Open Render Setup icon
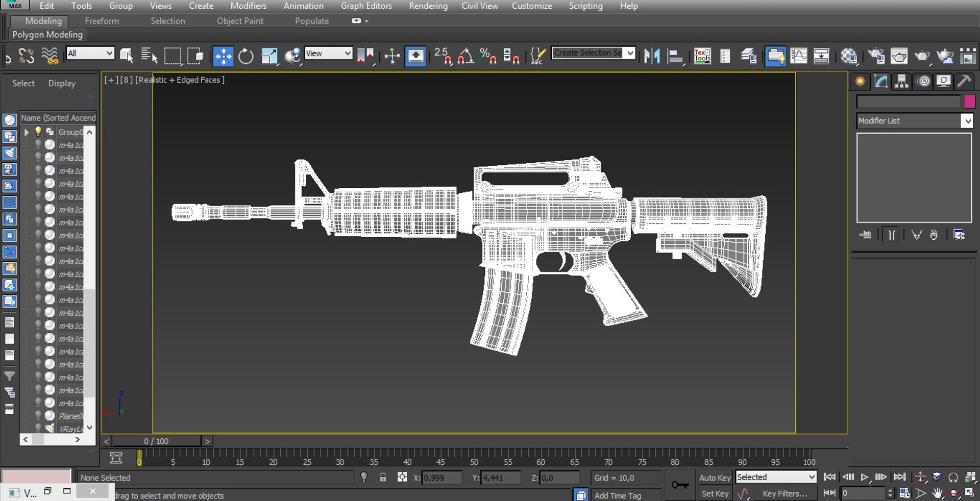980x501 pixels. click(x=876, y=56)
